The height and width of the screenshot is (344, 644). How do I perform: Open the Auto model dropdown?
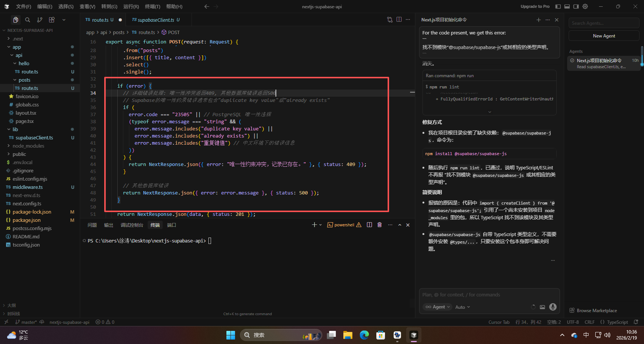[463, 307]
